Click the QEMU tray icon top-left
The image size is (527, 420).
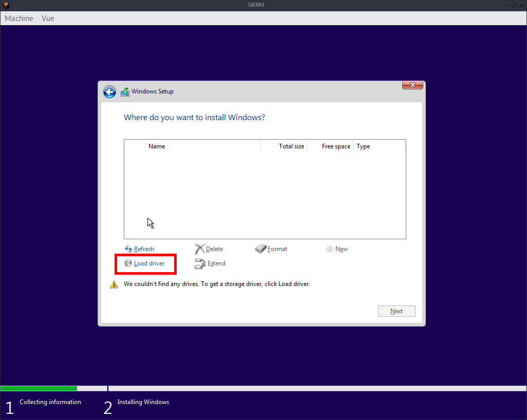coord(6,5)
